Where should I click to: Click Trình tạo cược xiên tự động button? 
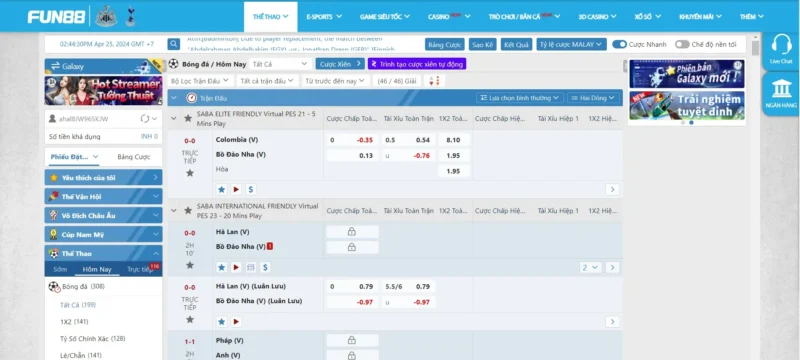pyautogui.click(x=417, y=64)
